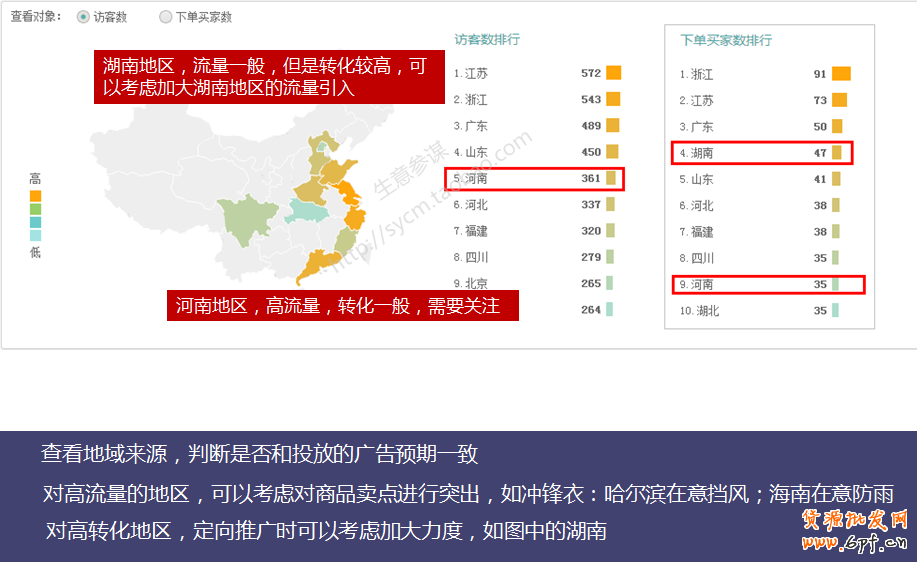Click 3.广东 in buyer ranking
Image resolution: width=917 pixels, height=564 pixels.
coord(696,127)
